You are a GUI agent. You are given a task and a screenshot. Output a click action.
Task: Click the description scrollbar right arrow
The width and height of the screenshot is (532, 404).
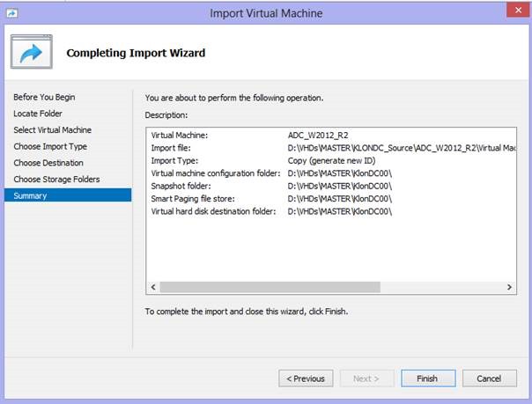(509, 287)
